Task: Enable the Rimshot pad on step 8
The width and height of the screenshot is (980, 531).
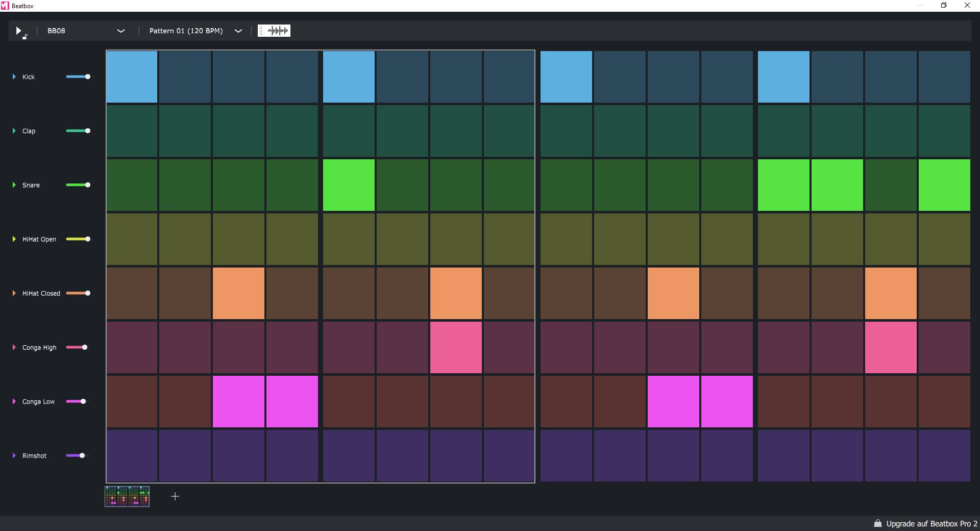Action: (509, 455)
